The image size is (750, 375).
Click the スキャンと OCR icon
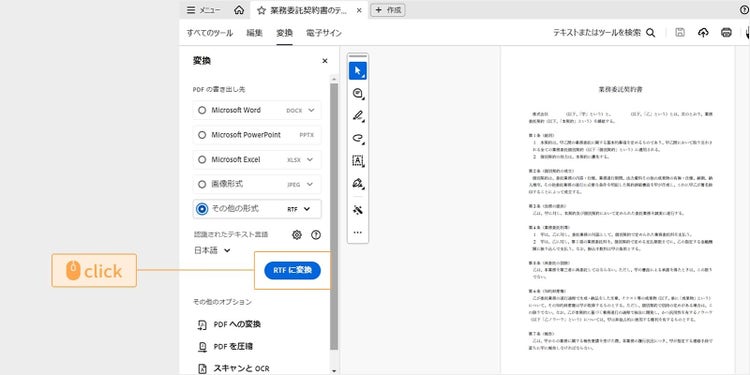202,368
